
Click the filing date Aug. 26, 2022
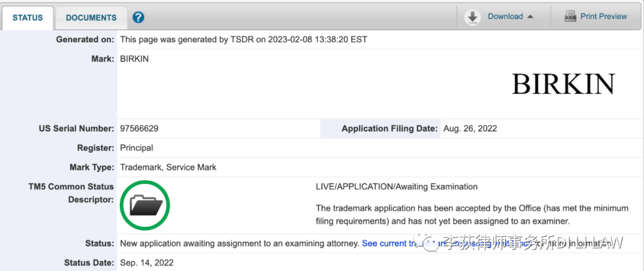tap(470, 129)
